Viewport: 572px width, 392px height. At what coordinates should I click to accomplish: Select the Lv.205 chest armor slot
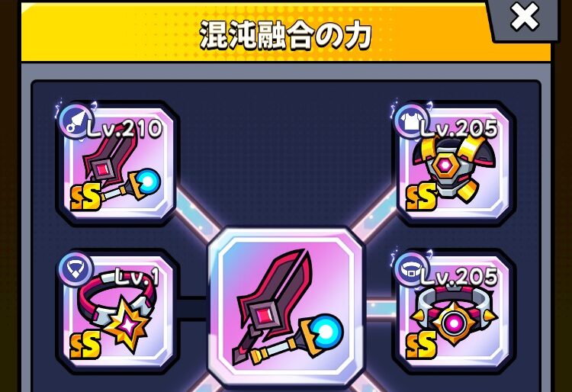(x=454, y=163)
